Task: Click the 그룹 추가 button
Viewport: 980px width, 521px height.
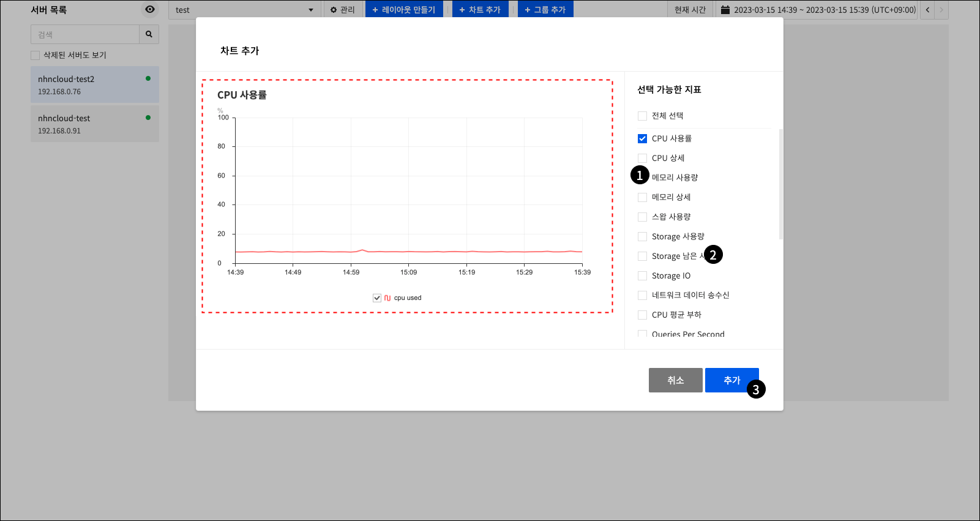Action: pyautogui.click(x=545, y=10)
